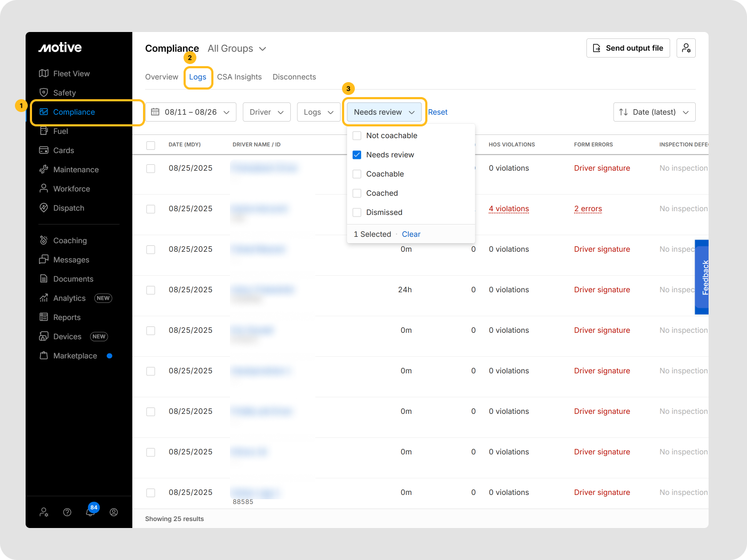Check the Not coachable option
The image size is (747, 560).
point(357,135)
